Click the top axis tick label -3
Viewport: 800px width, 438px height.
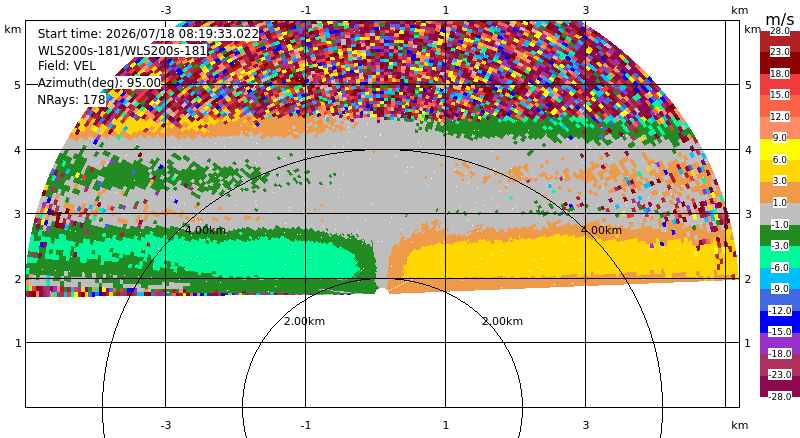click(166, 10)
